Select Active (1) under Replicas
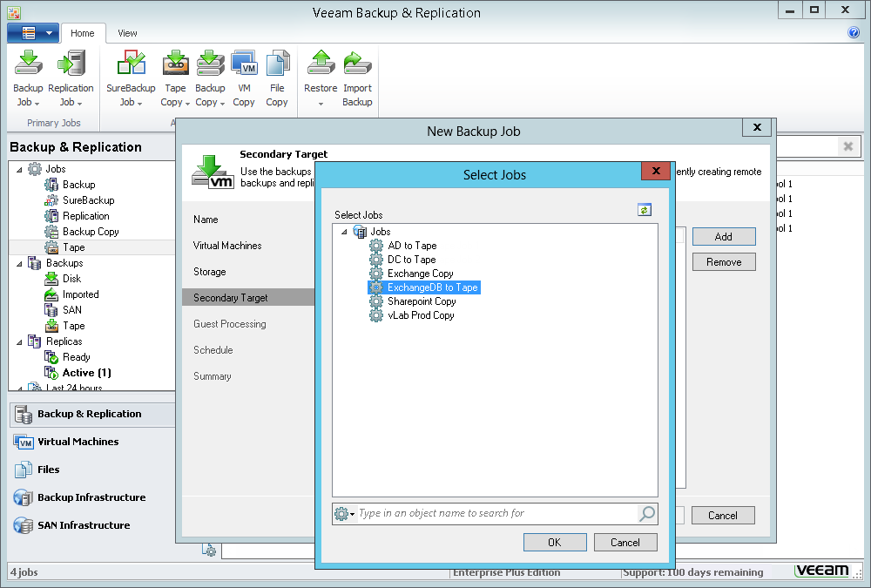The height and width of the screenshot is (588, 871). (x=78, y=373)
